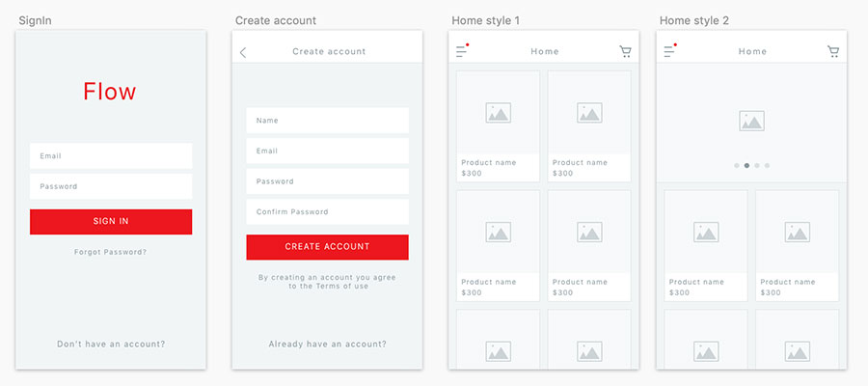
Task: Click the banner image placeholder in Home style 2
Action: [x=751, y=121]
